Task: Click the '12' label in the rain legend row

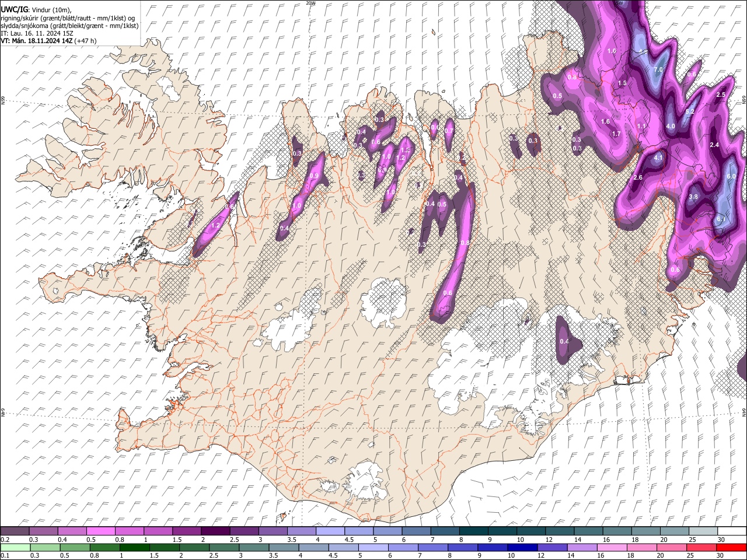Action: click(x=542, y=555)
